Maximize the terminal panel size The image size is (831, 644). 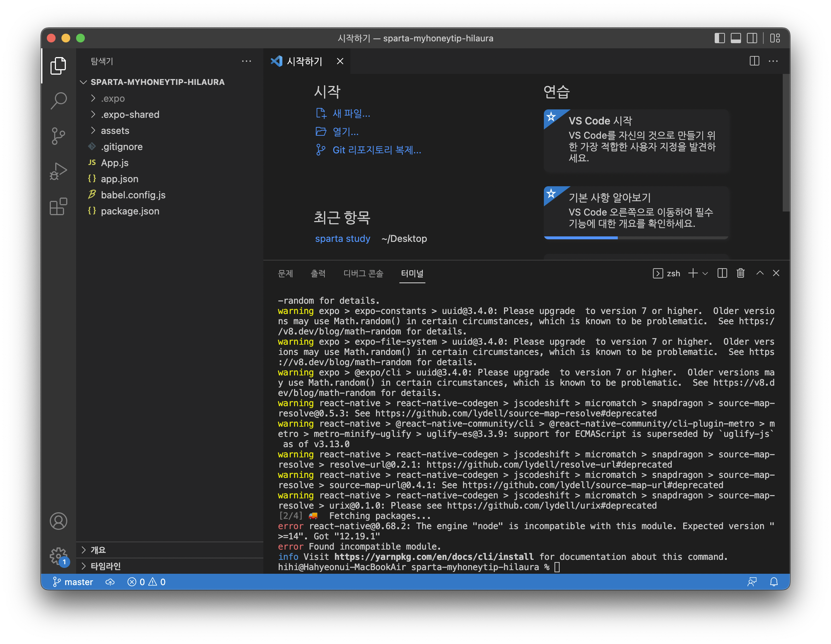pos(760,273)
